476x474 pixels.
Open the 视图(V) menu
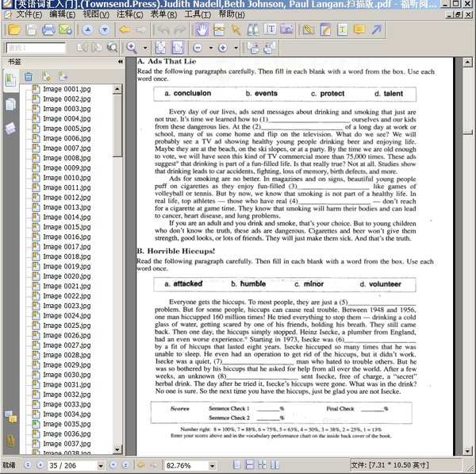(96, 14)
